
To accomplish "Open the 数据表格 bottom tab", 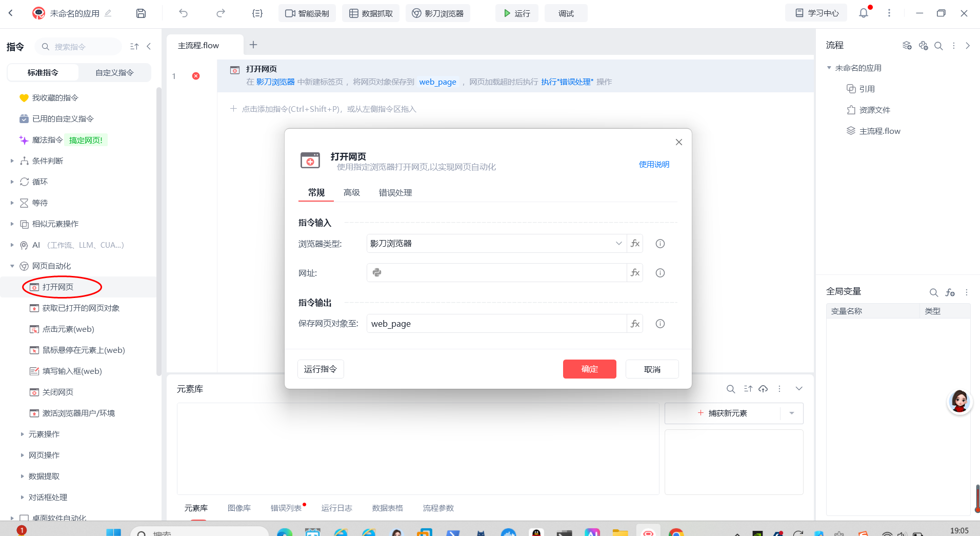I will [x=388, y=508].
